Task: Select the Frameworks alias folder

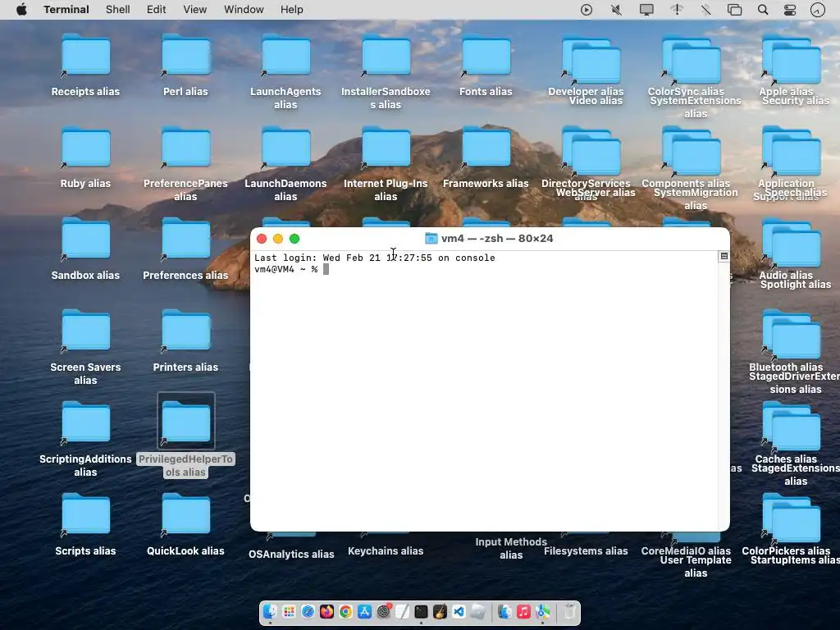Action: click(486, 148)
